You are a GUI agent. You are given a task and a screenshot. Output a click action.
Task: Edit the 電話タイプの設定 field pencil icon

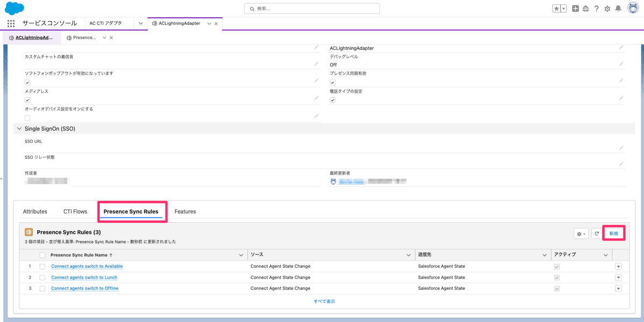(x=621, y=99)
